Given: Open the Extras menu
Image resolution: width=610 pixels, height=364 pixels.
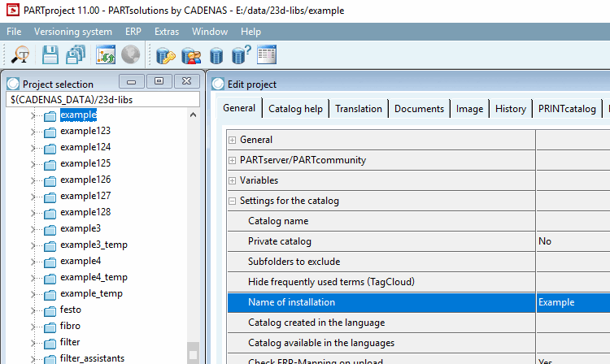Looking at the screenshot, I should (x=167, y=32).
